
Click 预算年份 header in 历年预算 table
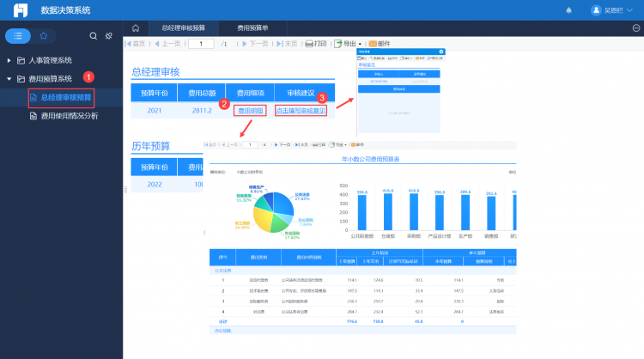(155, 167)
